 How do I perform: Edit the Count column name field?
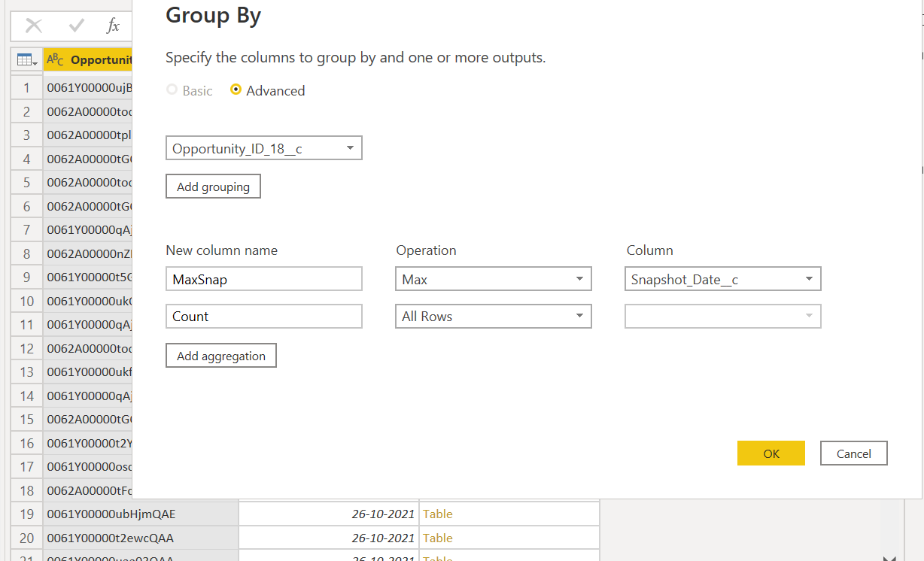(x=264, y=317)
